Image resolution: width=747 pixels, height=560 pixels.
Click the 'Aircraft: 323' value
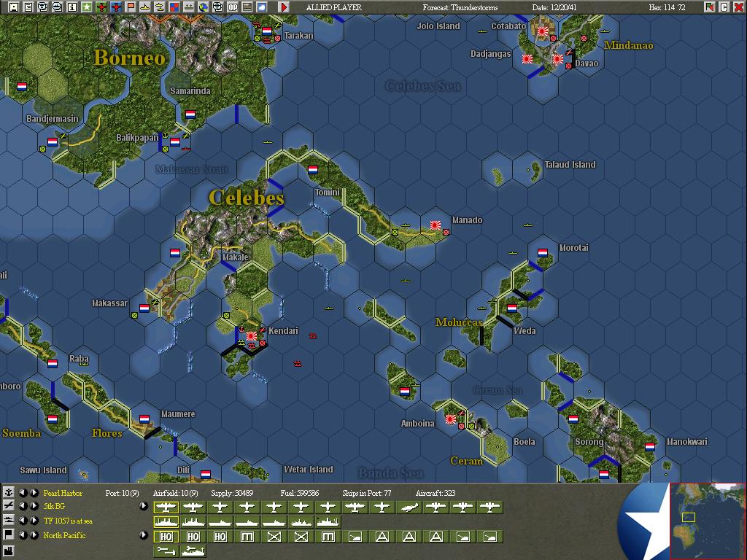click(x=436, y=493)
